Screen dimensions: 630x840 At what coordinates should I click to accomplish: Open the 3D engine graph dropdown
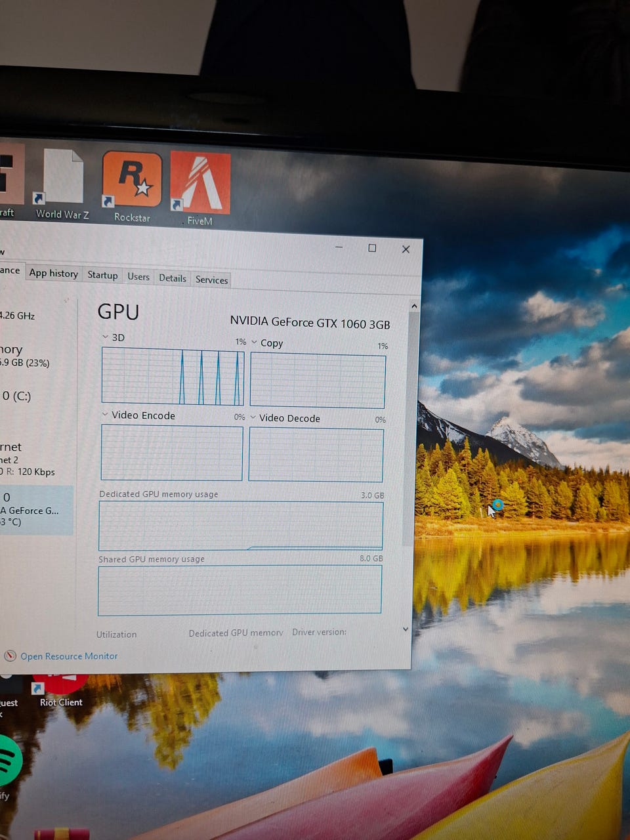pyautogui.click(x=106, y=337)
